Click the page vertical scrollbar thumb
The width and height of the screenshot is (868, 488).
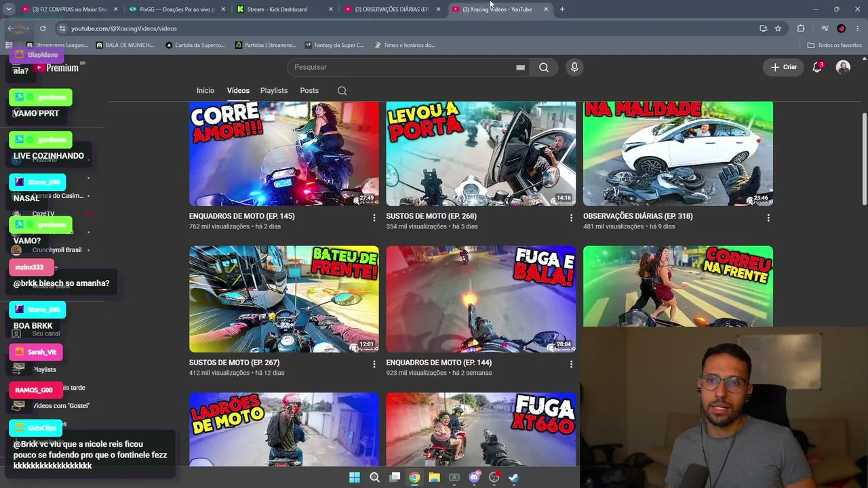click(x=864, y=159)
